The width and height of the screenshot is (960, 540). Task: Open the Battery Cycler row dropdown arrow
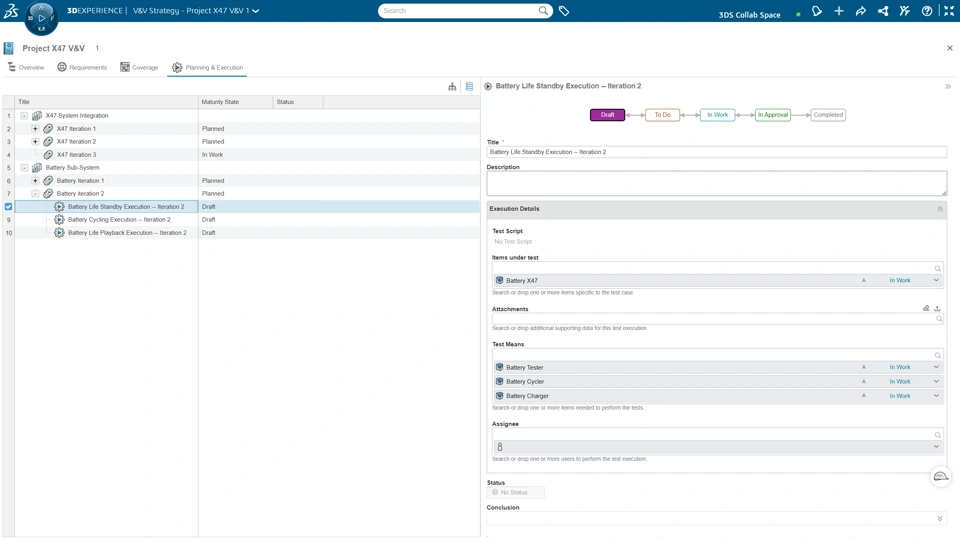pyautogui.click(x=936, y=381)
